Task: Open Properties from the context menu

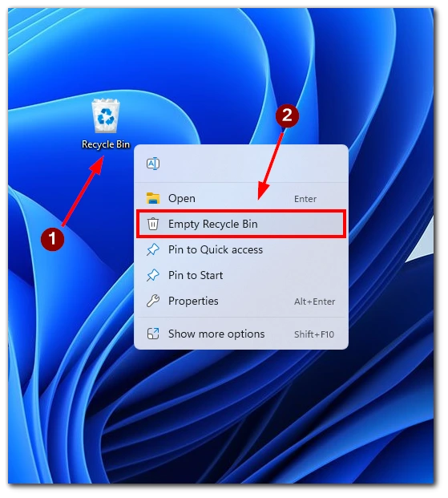Action: click(241, 301)
